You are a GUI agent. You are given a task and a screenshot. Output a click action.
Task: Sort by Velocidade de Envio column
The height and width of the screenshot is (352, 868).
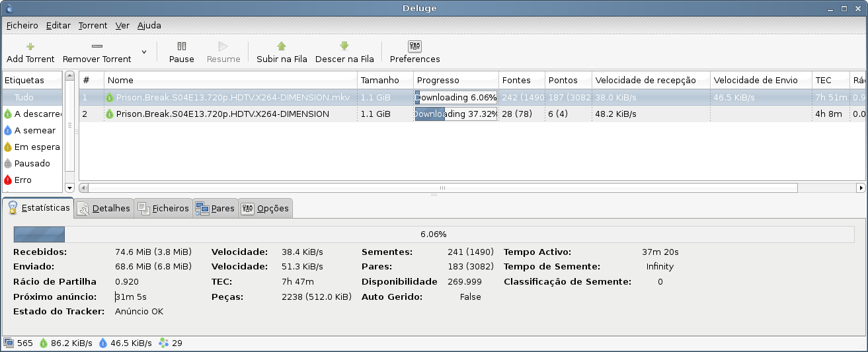tap(761, 80)
